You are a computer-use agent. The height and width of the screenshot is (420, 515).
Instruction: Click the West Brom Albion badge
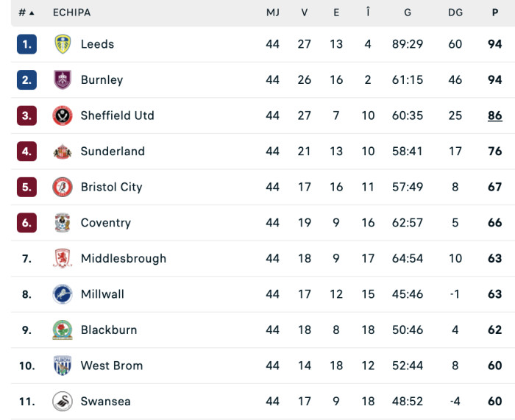[63, 366]
